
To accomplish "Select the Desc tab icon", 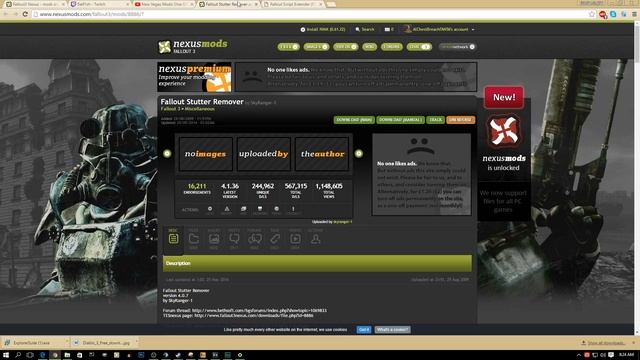I will tap(173, 238).
